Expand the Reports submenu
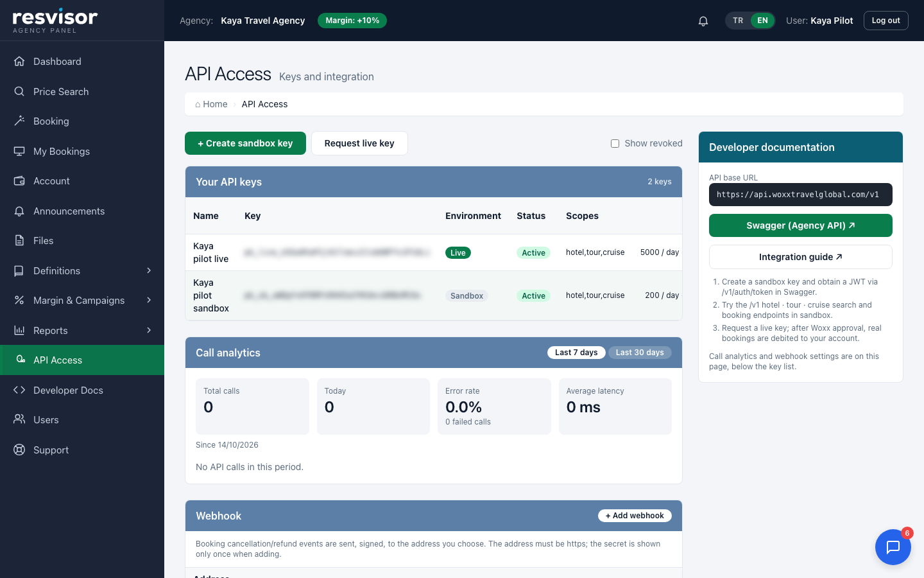The width and height of the screenshot is (924, 578). point(149,330)
